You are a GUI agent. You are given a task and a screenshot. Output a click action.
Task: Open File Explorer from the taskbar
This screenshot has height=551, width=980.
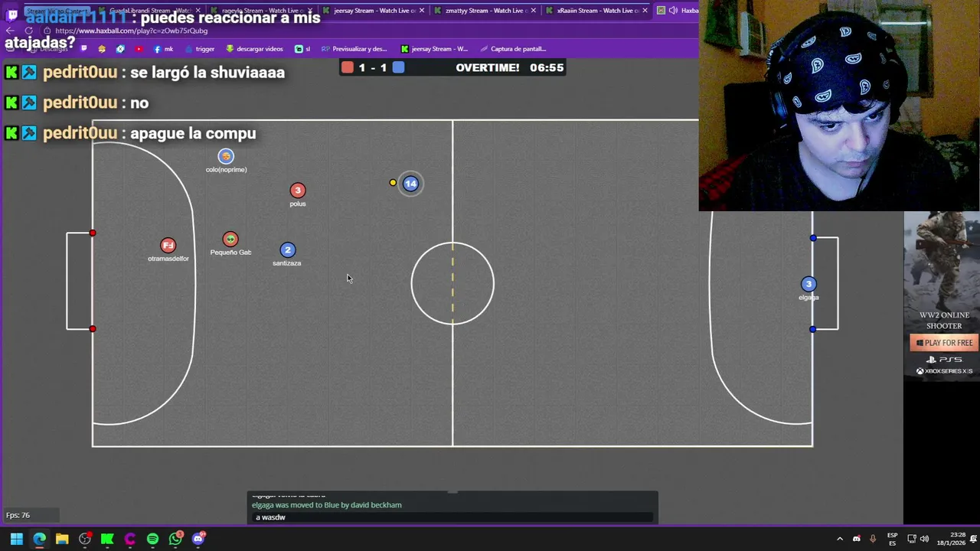(x=62, y=539)
